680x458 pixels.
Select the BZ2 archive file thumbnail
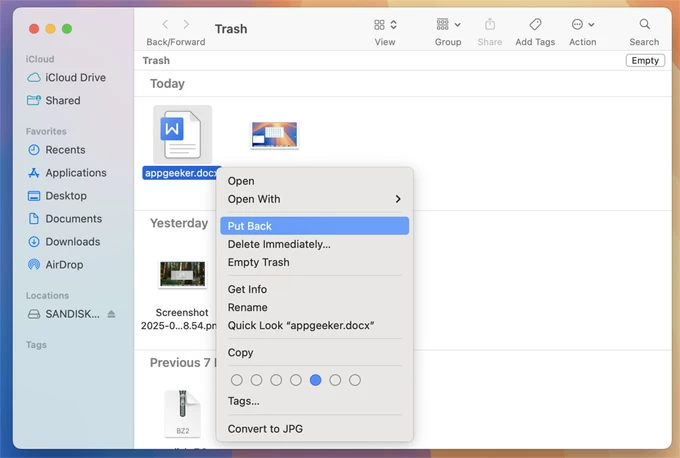click(x=182, y=415)
